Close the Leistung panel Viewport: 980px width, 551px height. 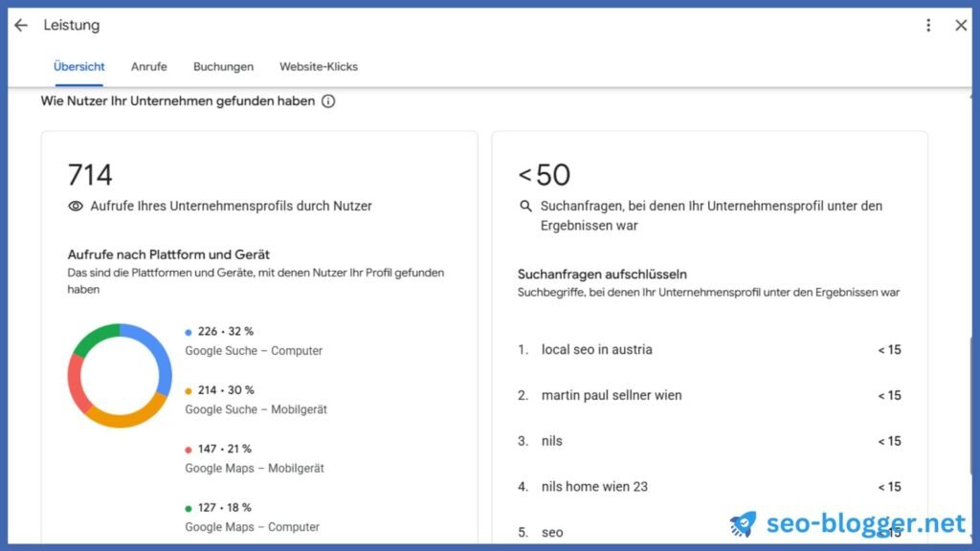tap(961, 25)
